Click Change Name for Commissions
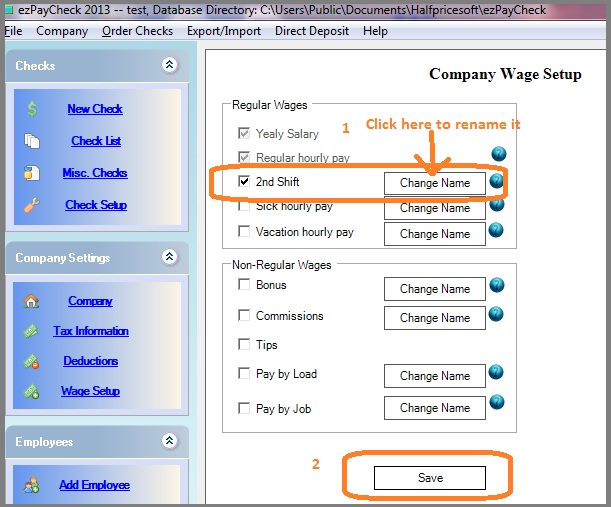Screen dimensions: 611x507 click(435, 318)
